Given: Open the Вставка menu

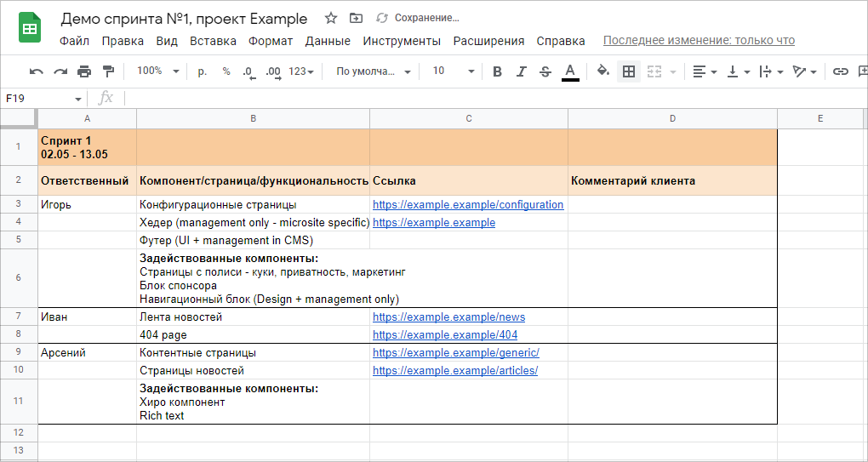Looking at the screenshot, I should (x=213, y=41).
